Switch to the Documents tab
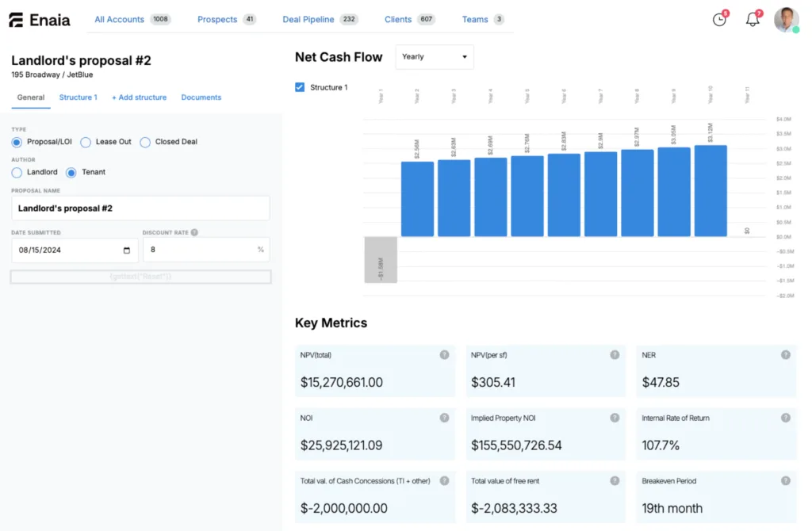This screenshot has height=531, width=812. (201, 97)
